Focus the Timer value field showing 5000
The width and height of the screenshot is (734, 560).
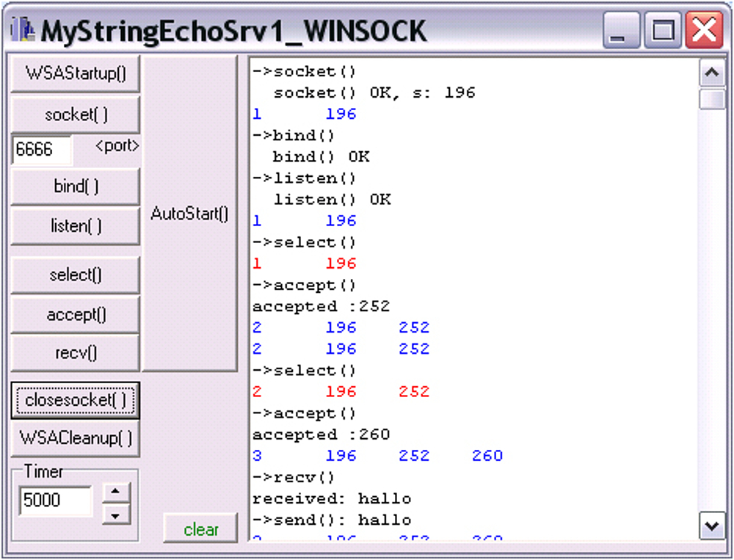(x=55, y=500)
